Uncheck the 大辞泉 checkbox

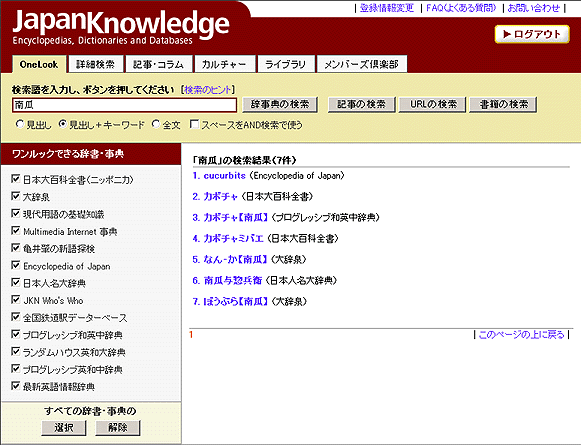[x=16, y=196]
